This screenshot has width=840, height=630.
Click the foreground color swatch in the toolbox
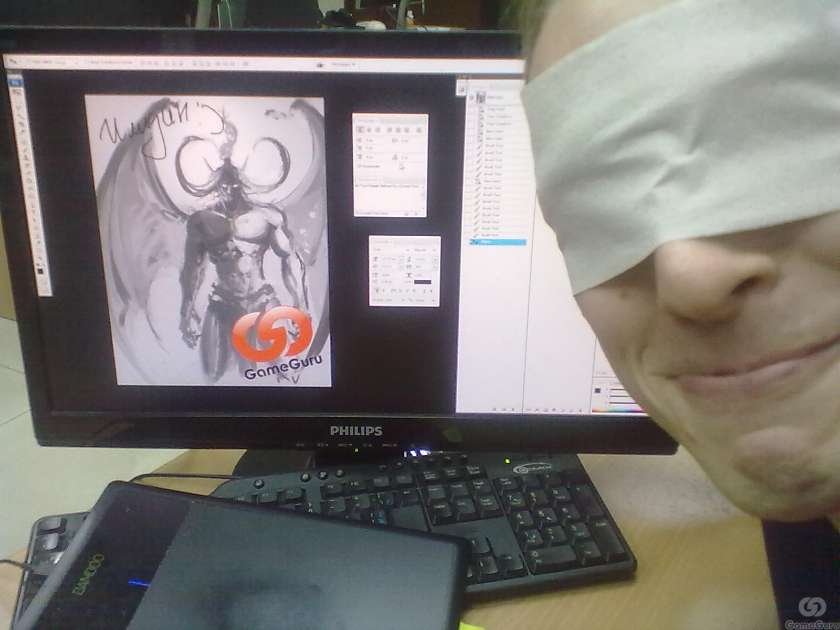tap(39, 270)
